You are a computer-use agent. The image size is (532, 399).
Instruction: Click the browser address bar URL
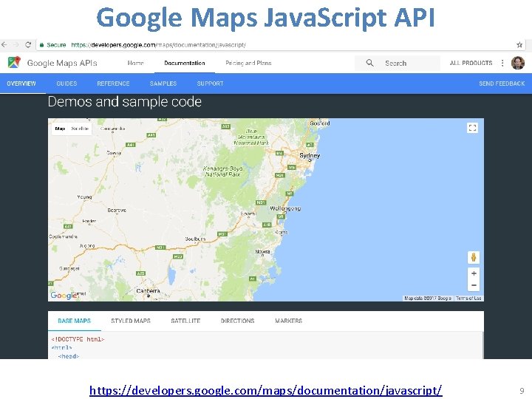(x=158, y=45)
